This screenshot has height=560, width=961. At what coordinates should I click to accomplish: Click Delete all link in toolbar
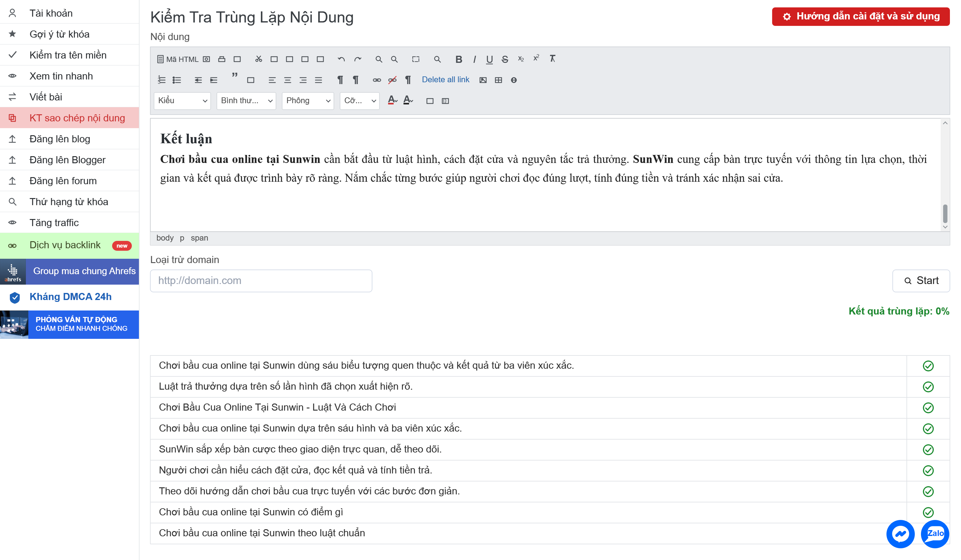coord(445,80)
